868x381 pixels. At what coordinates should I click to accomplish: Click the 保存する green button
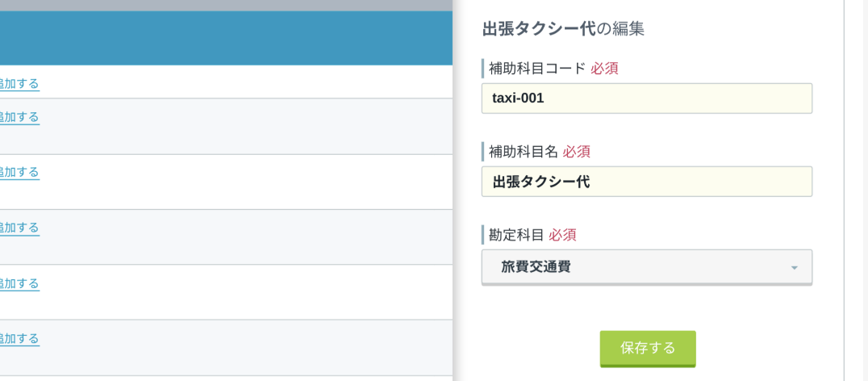pos(648,349)
